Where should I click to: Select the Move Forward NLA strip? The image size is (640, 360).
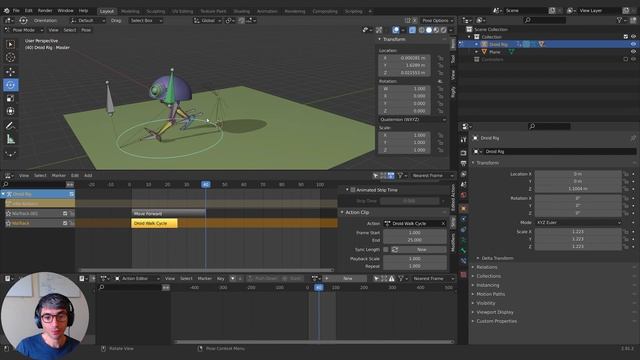tap(169, 213)
